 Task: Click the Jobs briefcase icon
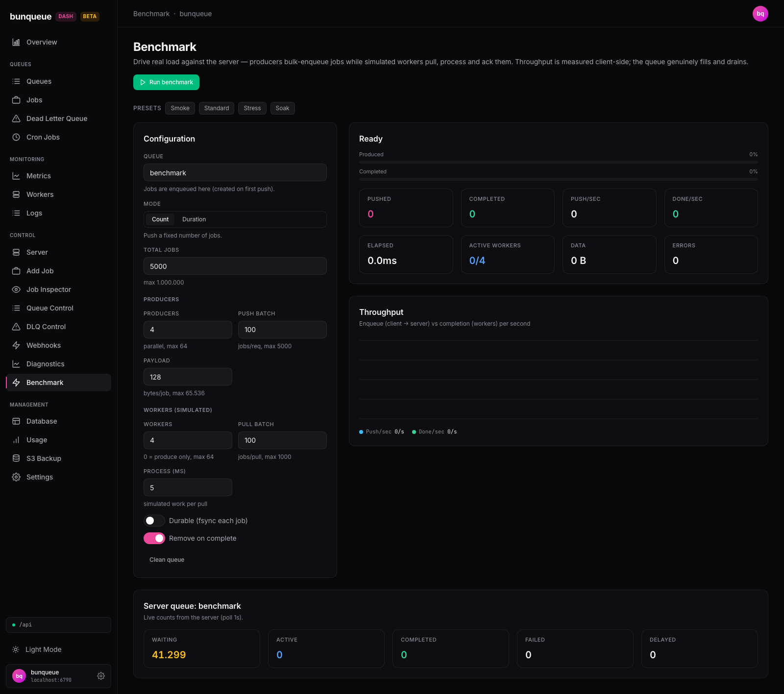16,100
